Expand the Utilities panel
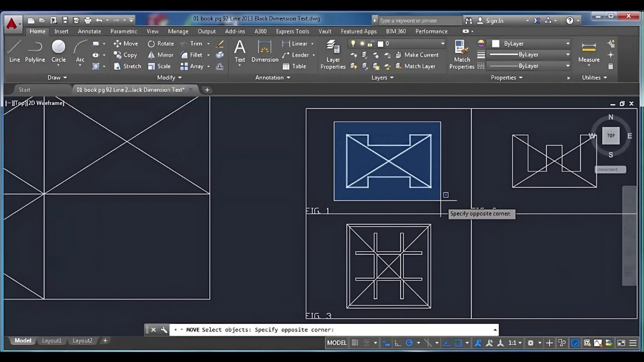 (595, 77)
